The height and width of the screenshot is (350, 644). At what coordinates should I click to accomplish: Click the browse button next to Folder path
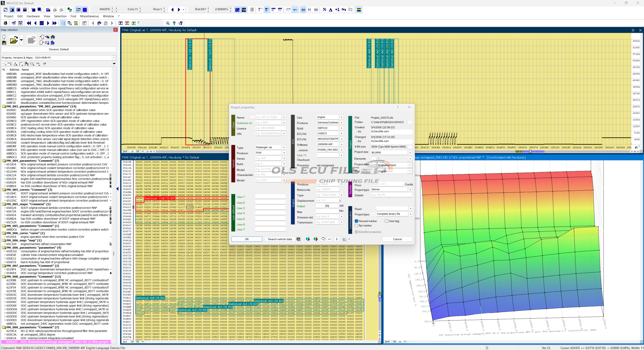(x=410, y=123)
